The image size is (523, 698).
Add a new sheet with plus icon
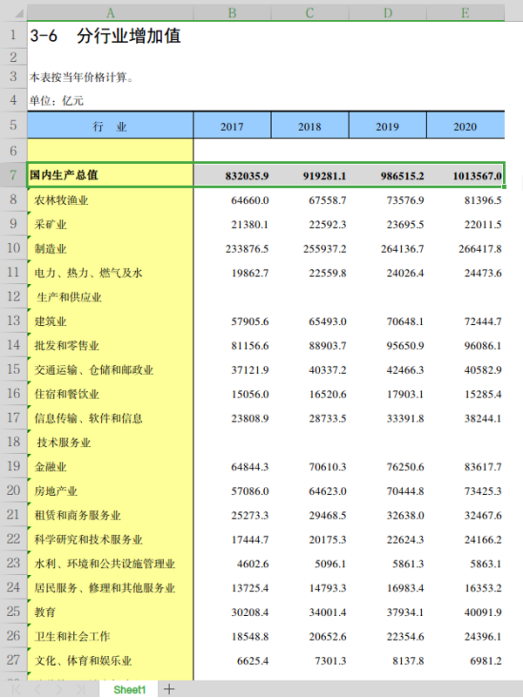[169, 689]
